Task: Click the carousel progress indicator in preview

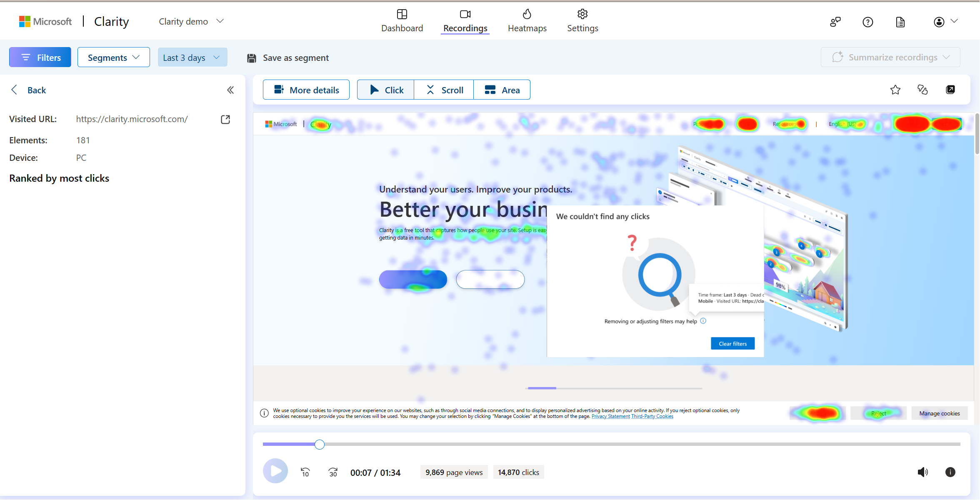Action: click(x=615, y=388)
